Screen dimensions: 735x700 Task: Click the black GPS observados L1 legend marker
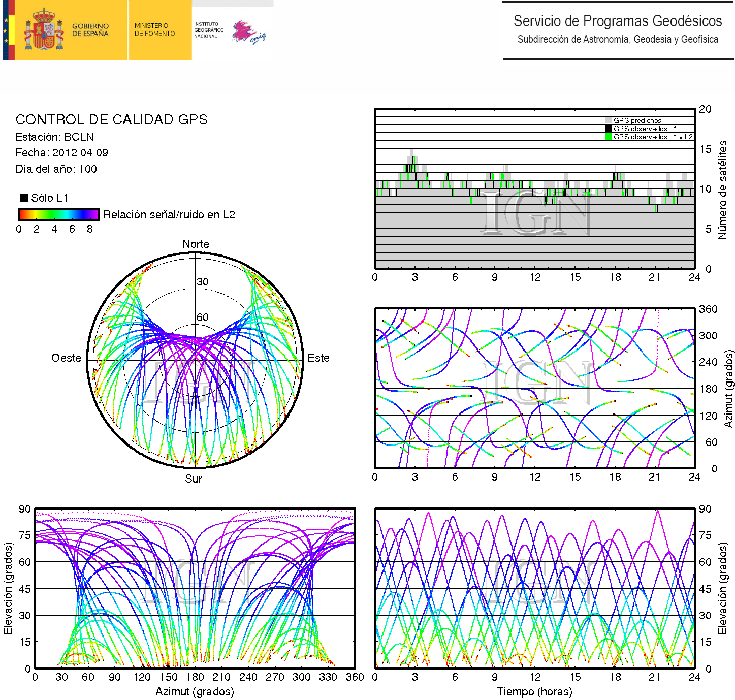609,129
